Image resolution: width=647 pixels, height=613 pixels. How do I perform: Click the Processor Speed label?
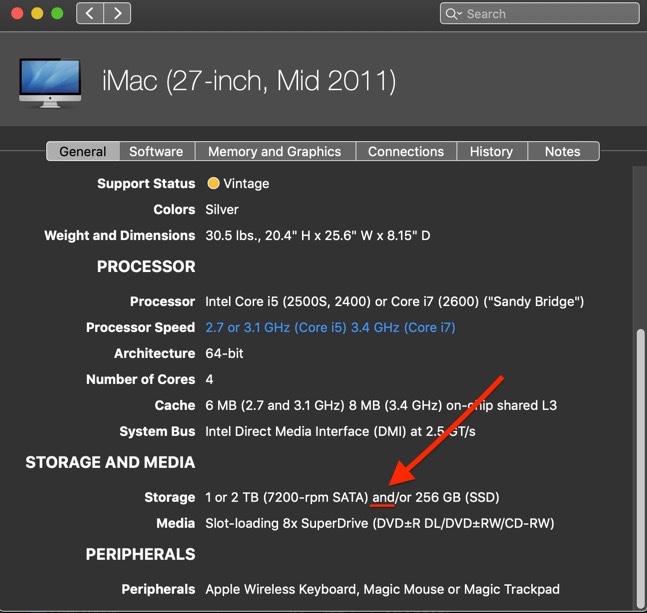pos(140,328)
